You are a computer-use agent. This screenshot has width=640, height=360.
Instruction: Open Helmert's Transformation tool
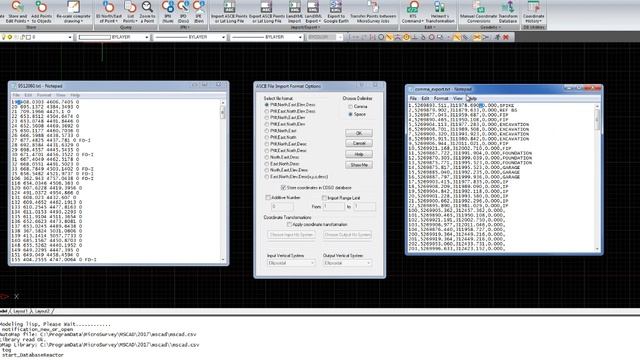(440, 12)
